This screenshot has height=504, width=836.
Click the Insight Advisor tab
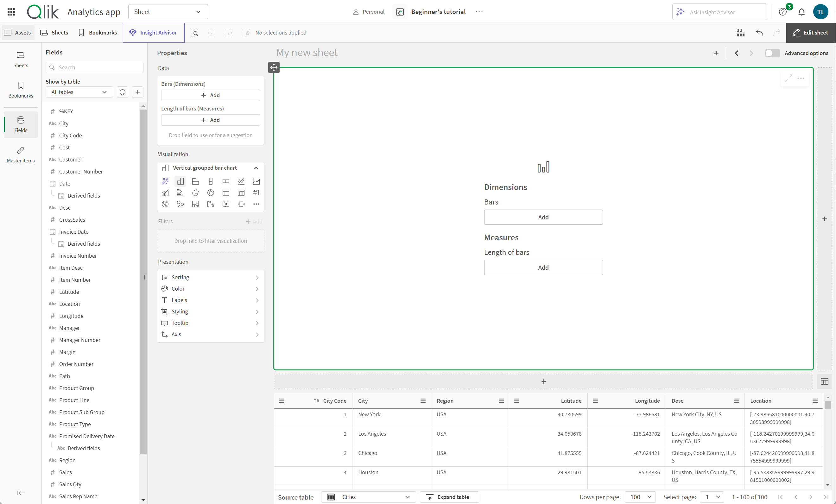coord(154,32)
